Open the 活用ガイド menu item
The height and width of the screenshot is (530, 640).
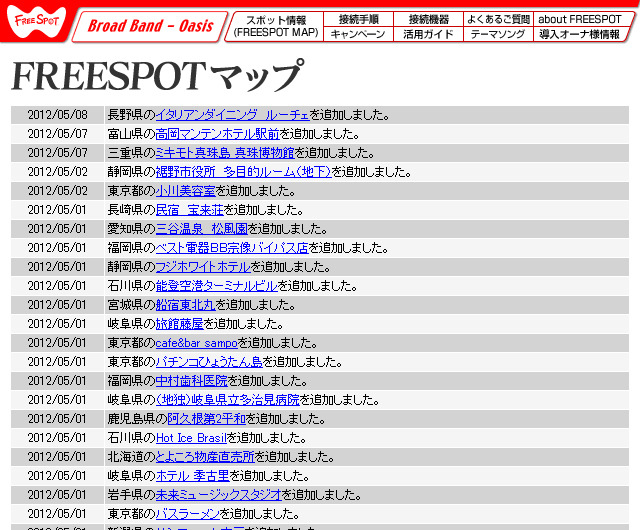(428, 34)
